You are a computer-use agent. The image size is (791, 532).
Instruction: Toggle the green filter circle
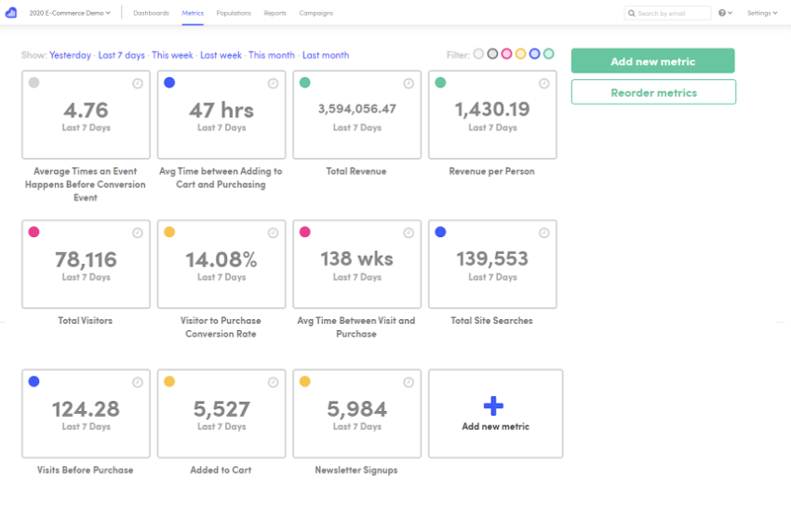tap(548, 54)
